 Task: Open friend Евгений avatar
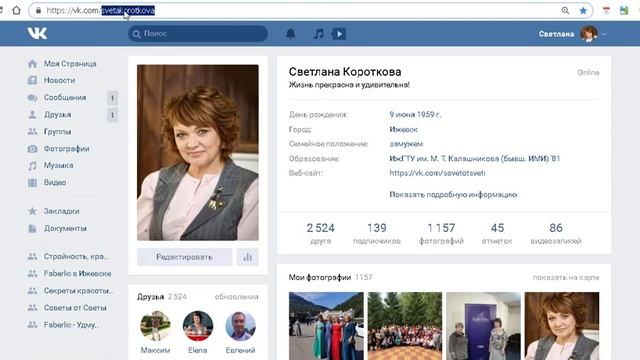pos(240,326)
